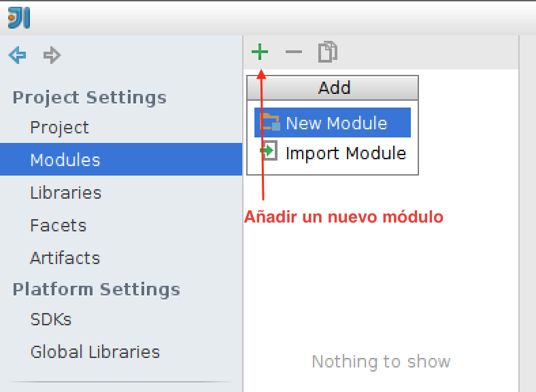Click the folder icon beside New Module

270,122
